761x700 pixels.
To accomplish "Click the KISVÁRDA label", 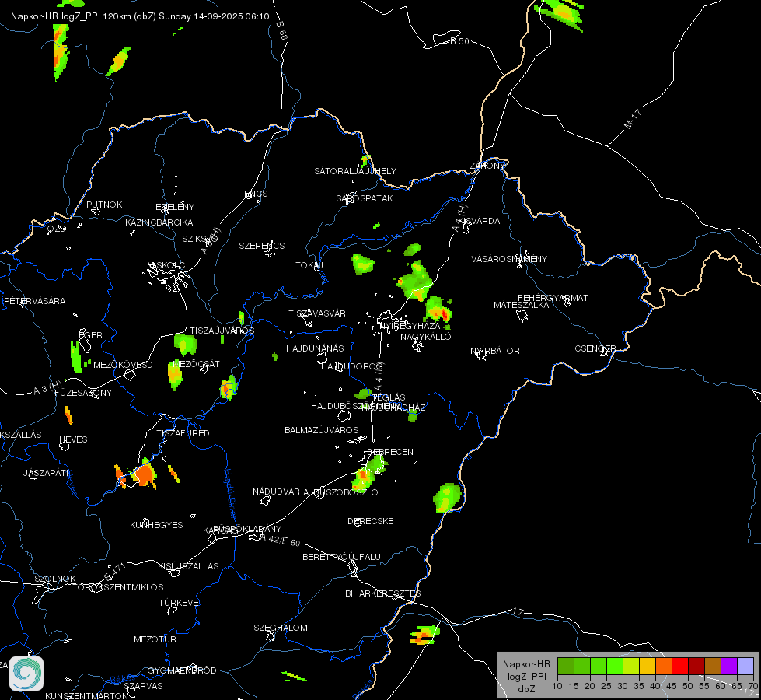I will (479, 221).
